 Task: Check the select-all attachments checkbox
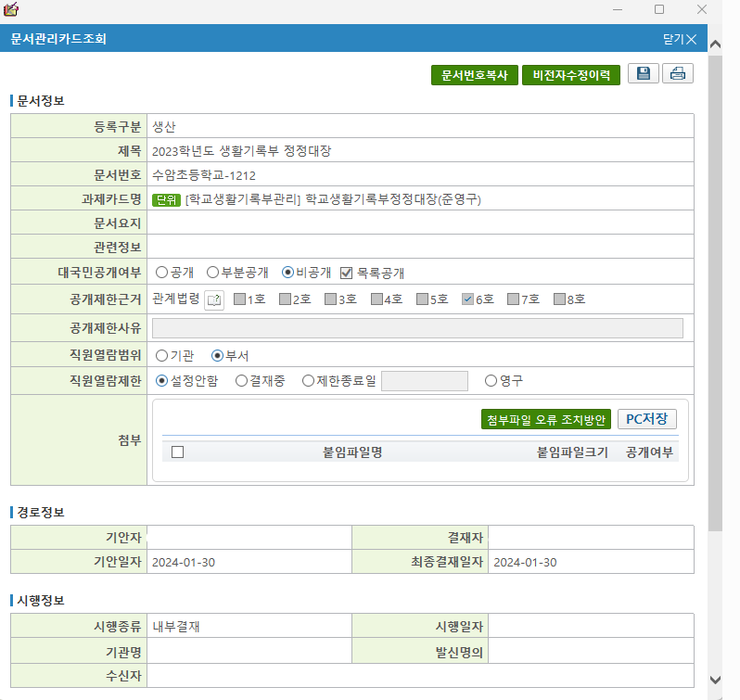point(178,452)
